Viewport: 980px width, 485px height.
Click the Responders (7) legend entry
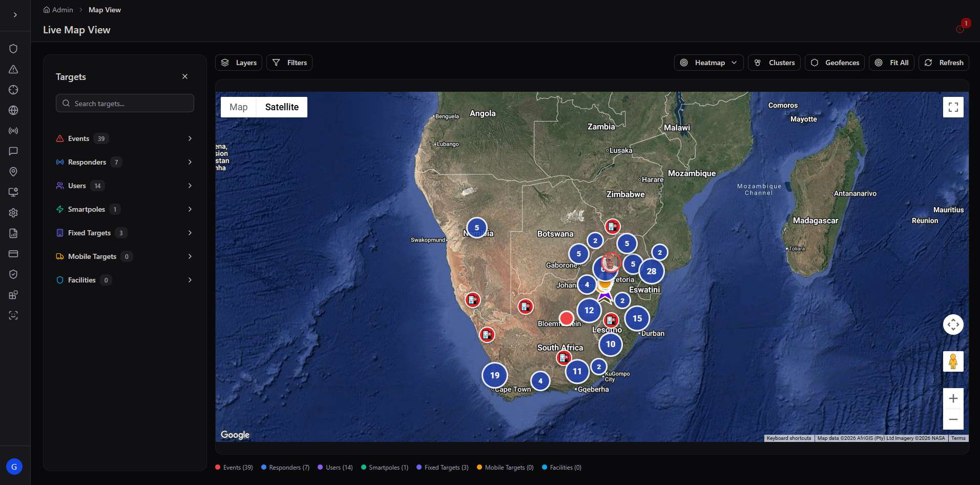[285, 467]
